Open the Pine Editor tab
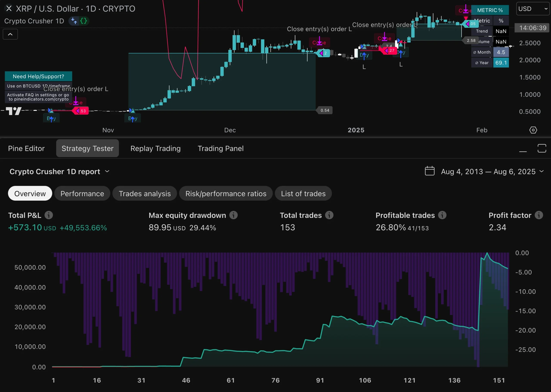The width and height of the screenshot is (551, 392). point(26,148)
